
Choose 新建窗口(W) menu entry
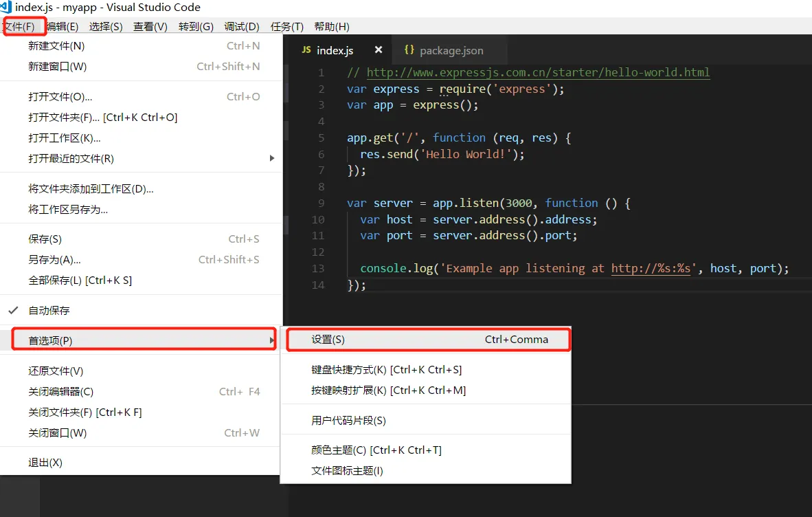[142, 67]
